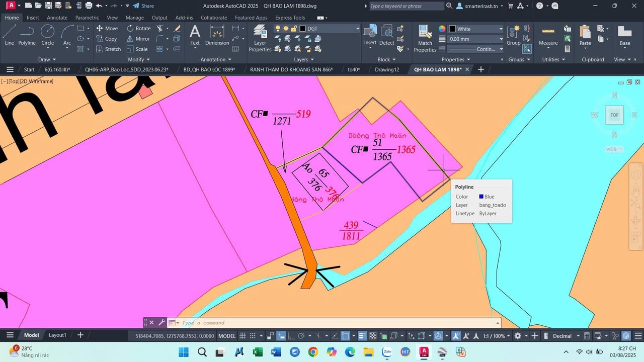Select the Polyline tool
Viewport: 644px width, 362px height.
[27, 35]
